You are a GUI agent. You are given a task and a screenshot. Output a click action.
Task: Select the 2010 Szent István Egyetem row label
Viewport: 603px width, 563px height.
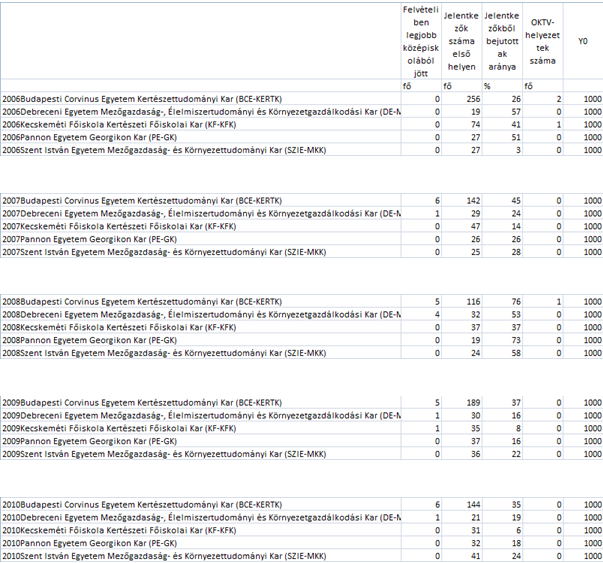[x=200, y=555]
